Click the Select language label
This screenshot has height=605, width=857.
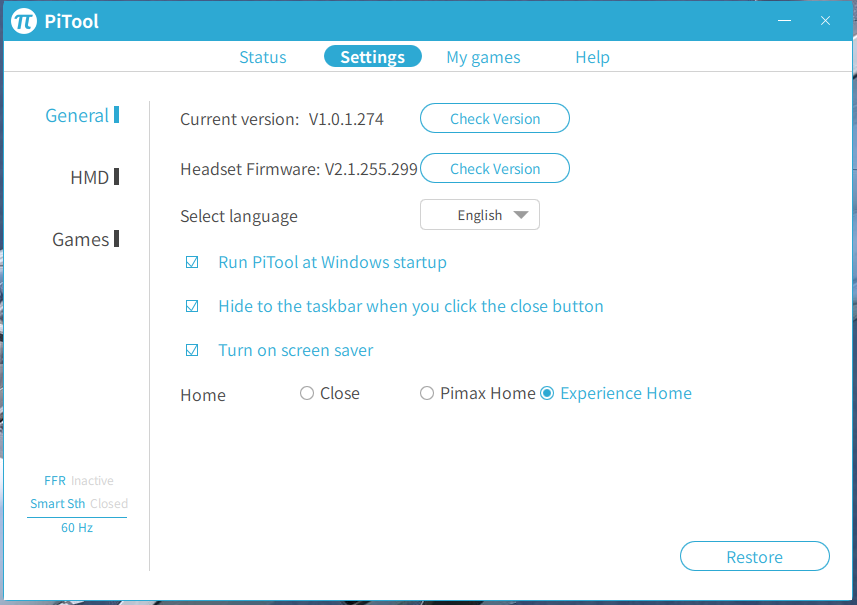pyautogui.click(x=239, y=216)
